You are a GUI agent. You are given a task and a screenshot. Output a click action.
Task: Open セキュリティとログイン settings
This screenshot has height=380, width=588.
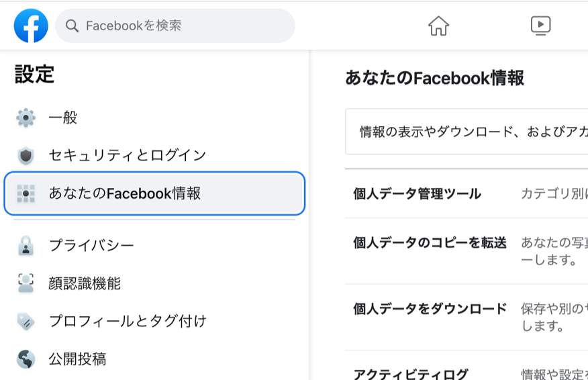pyautogui.click(x=127, y=156)
